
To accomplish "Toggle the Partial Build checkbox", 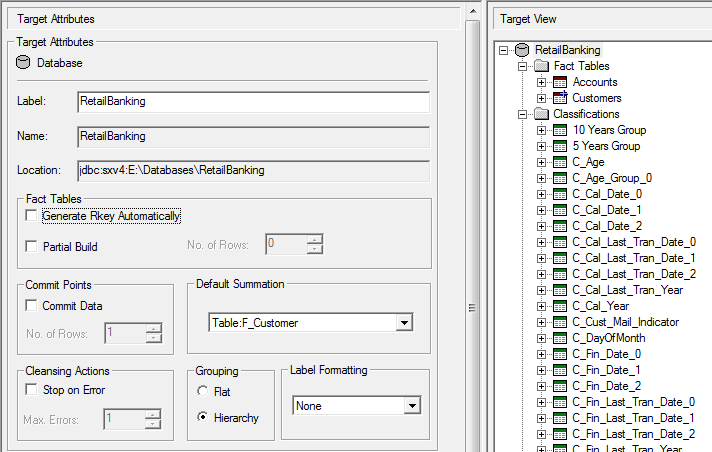I will pos(32,246).
